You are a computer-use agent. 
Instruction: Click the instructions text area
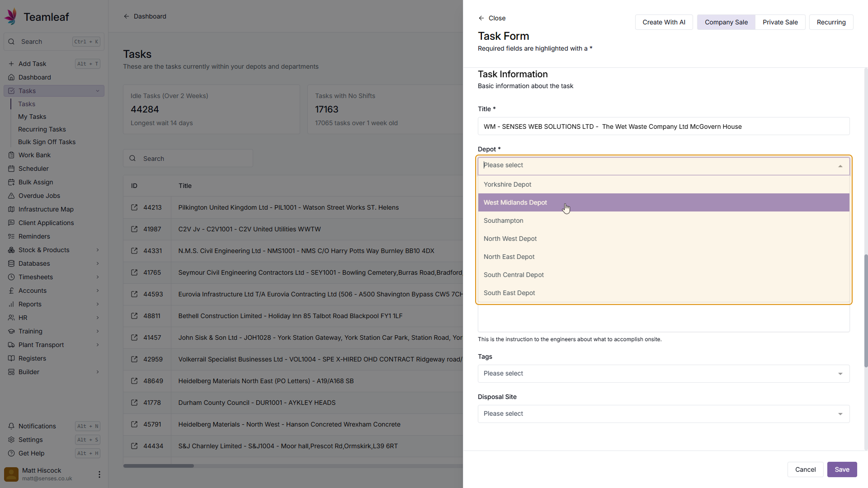(664, 319)
